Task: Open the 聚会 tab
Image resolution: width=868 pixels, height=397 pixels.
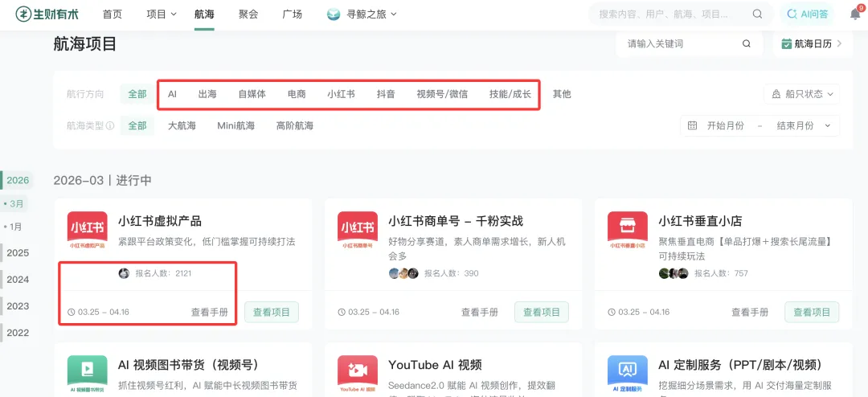Action: pos(248,14)
